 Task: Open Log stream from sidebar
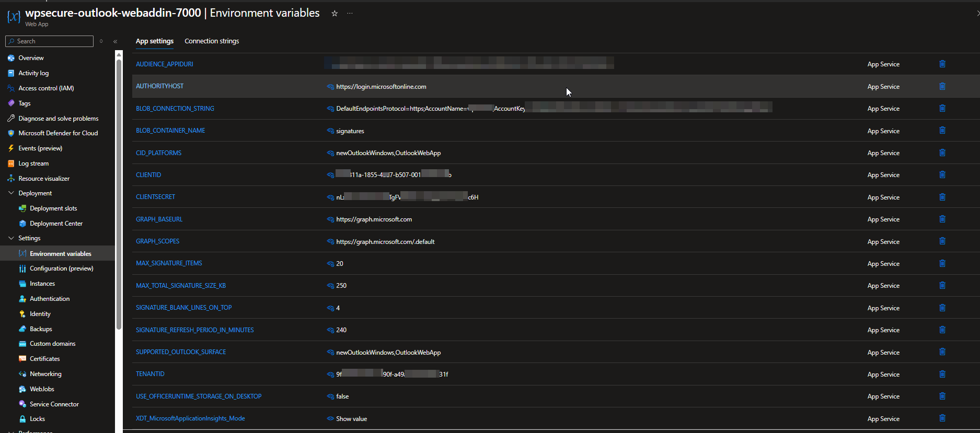(x=33, y=163)
